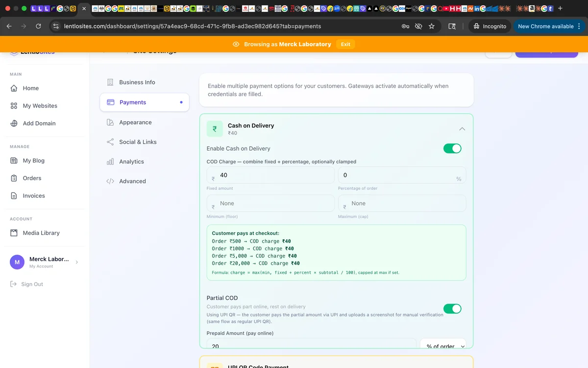588x368 pixels.
Task: Open the Analytics settings tab
Action: coord(145,162)
